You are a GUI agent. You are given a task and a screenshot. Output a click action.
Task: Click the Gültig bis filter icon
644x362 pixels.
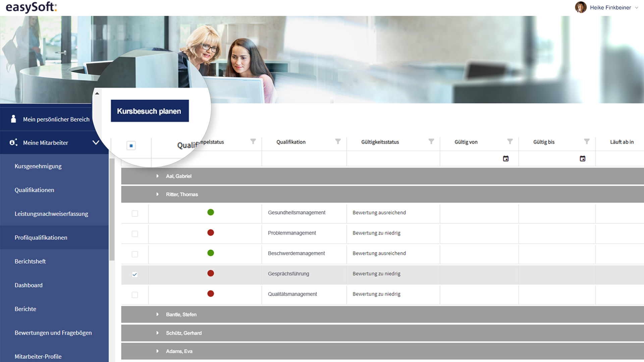tap(586, 141)
